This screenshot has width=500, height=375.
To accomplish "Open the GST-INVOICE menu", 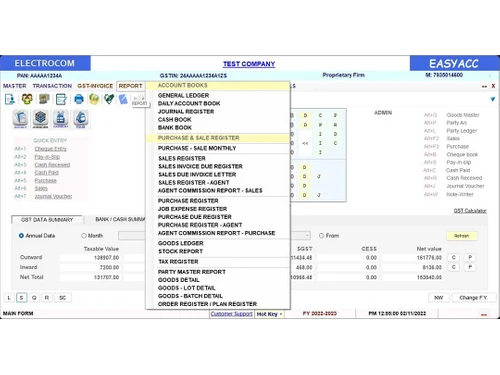I will [95, 86].
